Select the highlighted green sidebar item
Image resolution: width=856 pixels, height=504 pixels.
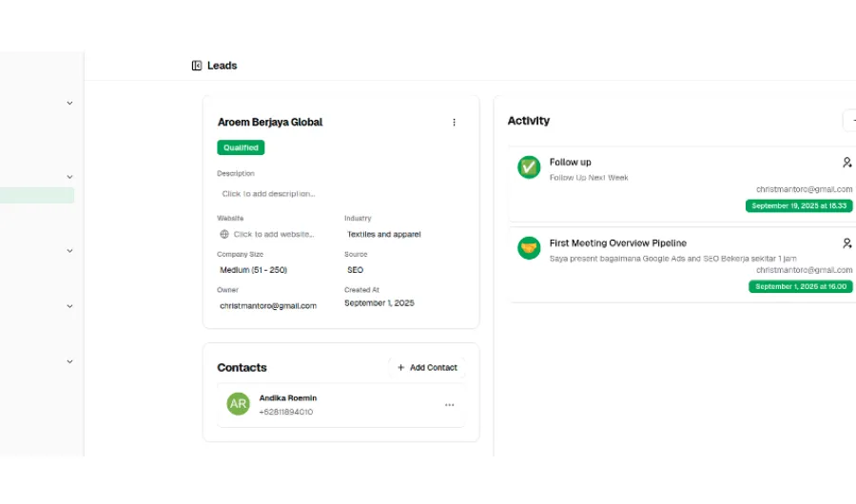pos(37,196)
